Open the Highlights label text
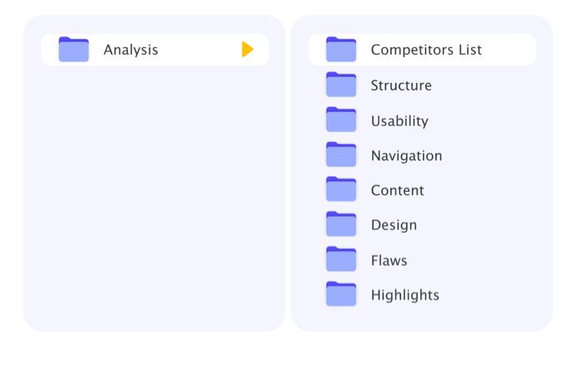Image resolution: width=588 pixels, height=366 pixels. [x=404, y=295]
